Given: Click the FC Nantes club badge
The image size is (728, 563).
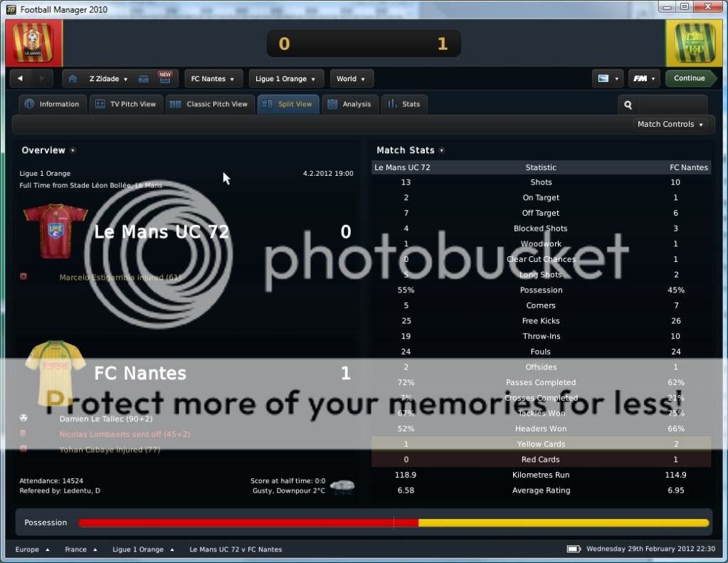Looking at the screenshot, I should (694, 44).
